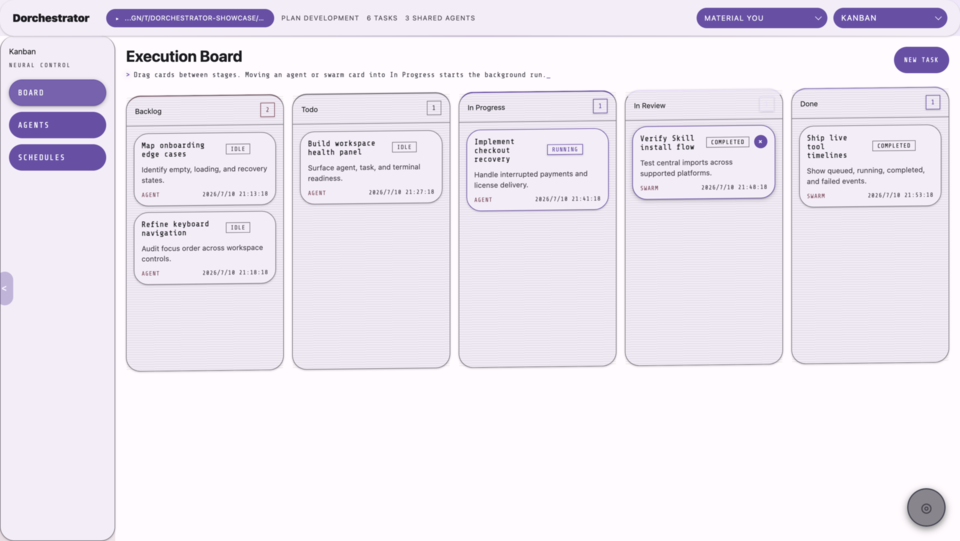Click the COMPLETED badge on Ship live tool timelines

pyautogui.click(x=894, y=146)
